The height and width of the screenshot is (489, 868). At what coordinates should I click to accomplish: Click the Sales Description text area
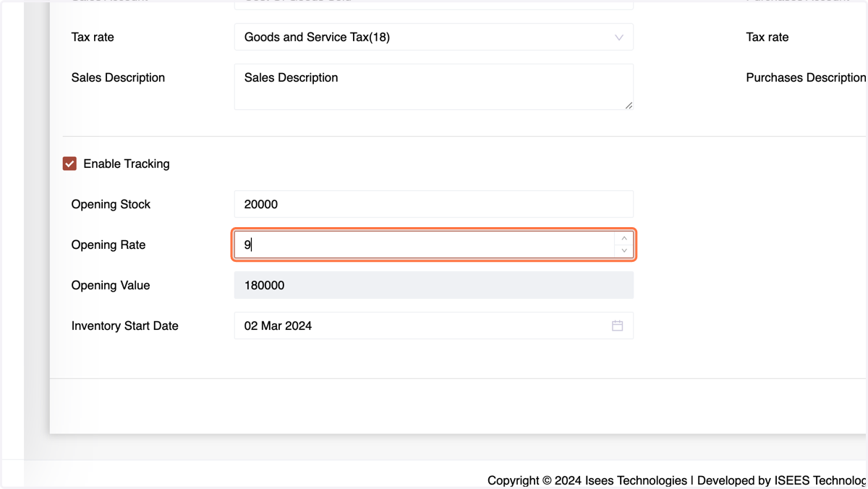434,87
